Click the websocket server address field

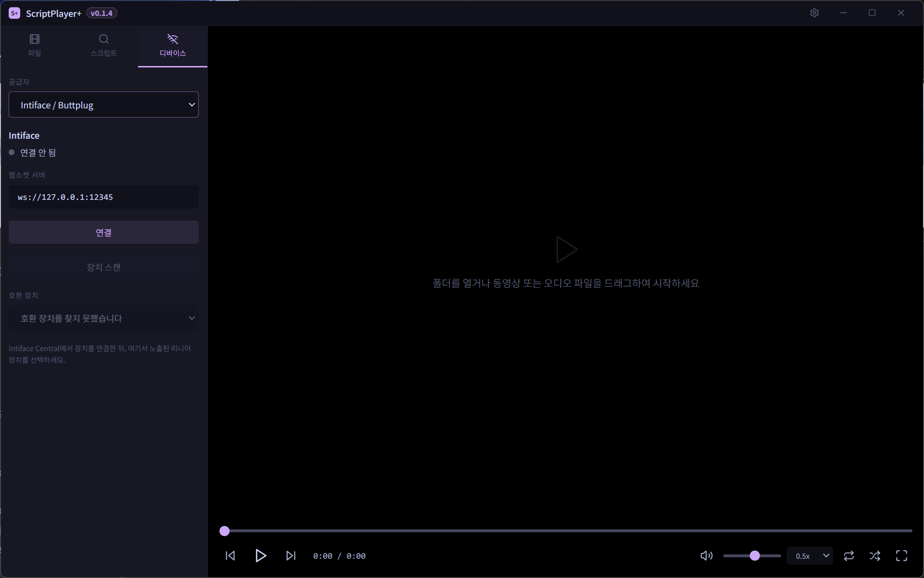click(x=103, y=197)
